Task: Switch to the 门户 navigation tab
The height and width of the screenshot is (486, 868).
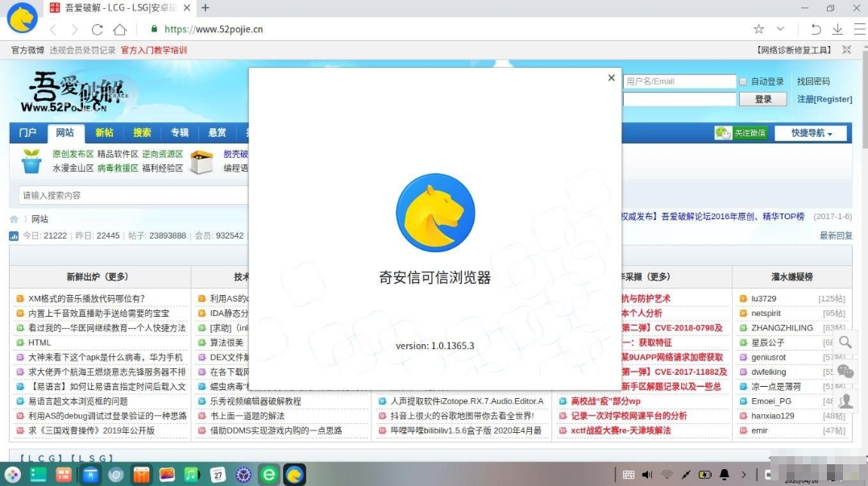Action: (x=27, y=133)
